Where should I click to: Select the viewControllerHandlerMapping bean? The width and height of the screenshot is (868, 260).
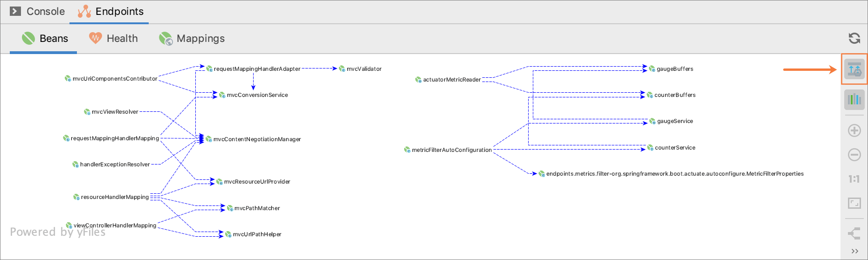[111, 226]
